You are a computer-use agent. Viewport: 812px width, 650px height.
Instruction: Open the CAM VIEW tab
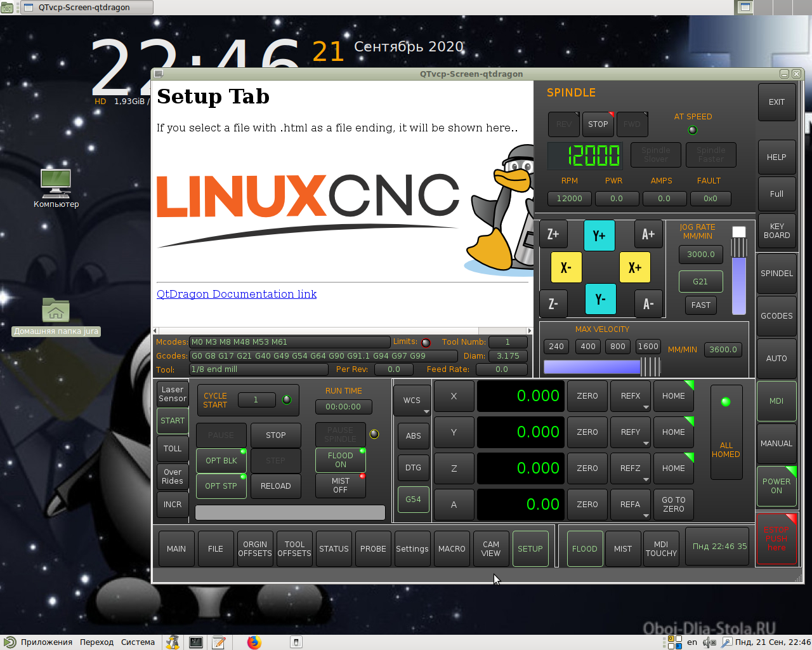coord(491,549)
